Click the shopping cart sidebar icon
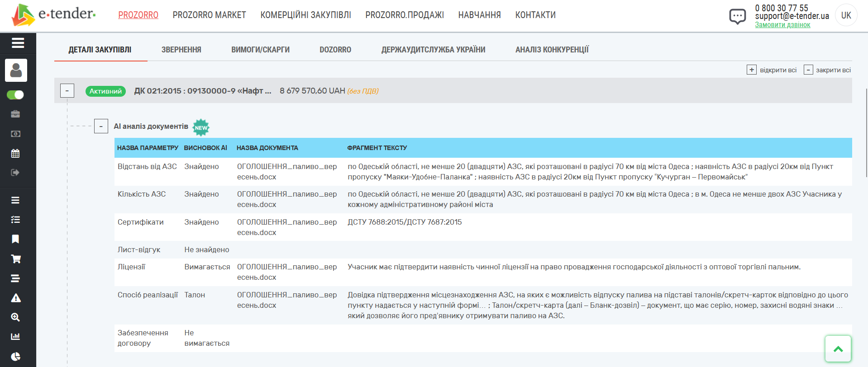The height and width of the screenshot is (367, 868). [15, 259]
